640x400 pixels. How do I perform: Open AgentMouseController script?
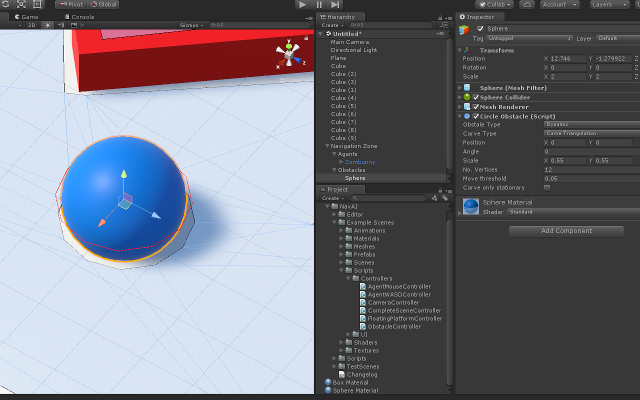399,287
